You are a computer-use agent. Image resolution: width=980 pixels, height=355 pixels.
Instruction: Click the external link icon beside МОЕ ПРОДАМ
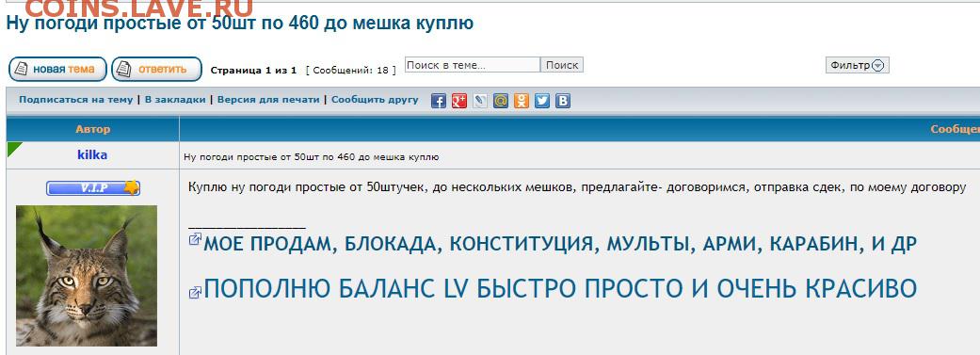pyautogui.click(x=195, y=239)
